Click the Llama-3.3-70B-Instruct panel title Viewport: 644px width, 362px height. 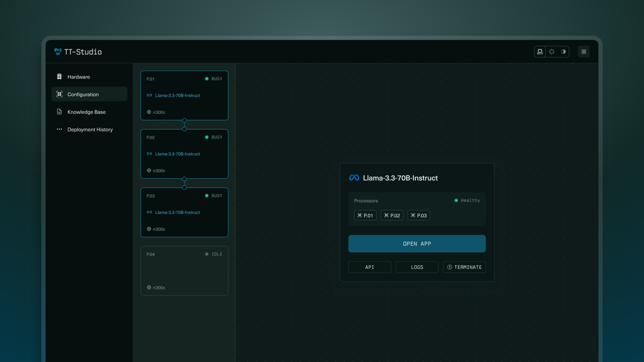[x=400, y=178]
